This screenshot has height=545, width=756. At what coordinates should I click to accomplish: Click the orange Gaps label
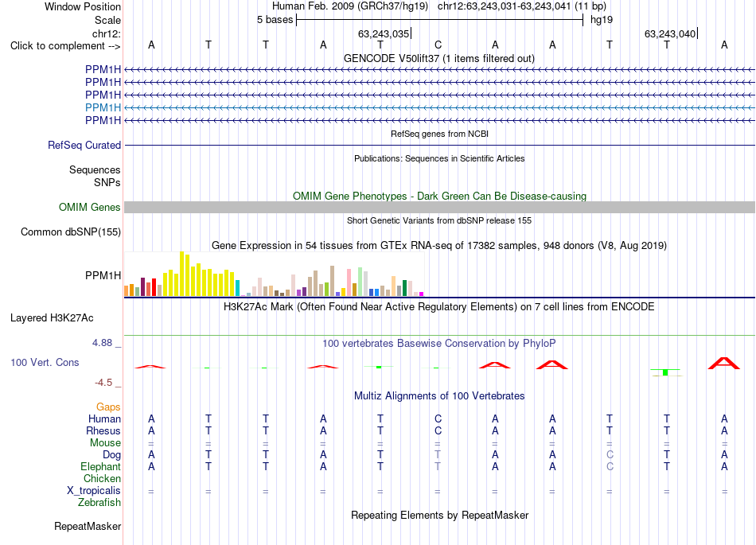point(108,407)
